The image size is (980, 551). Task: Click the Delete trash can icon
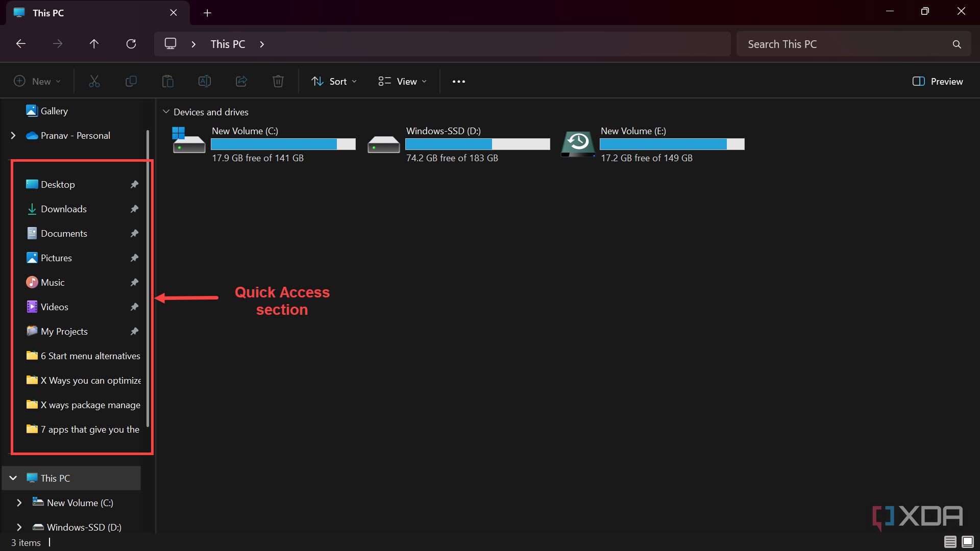point(278,81)
